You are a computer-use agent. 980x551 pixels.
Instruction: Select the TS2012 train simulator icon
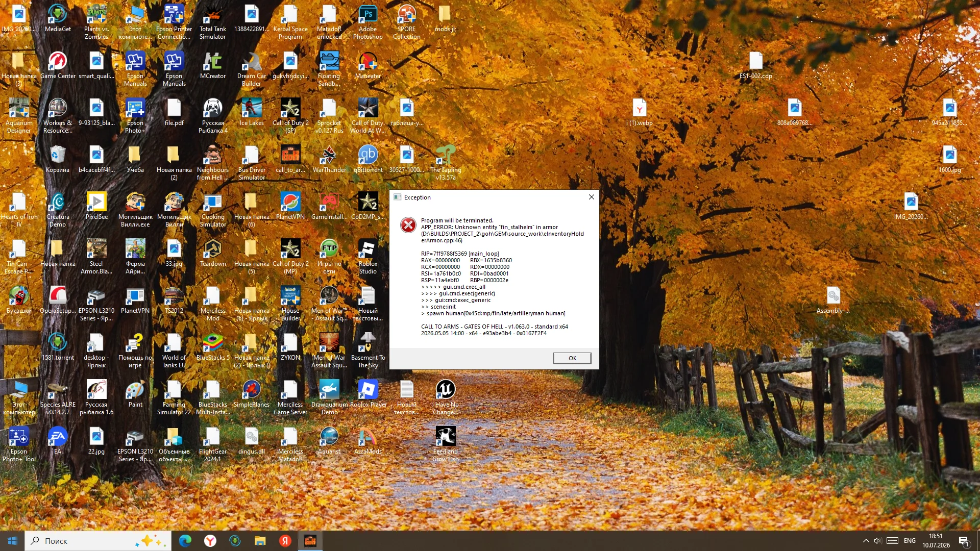pyautogui.click(x=174, y=300)
